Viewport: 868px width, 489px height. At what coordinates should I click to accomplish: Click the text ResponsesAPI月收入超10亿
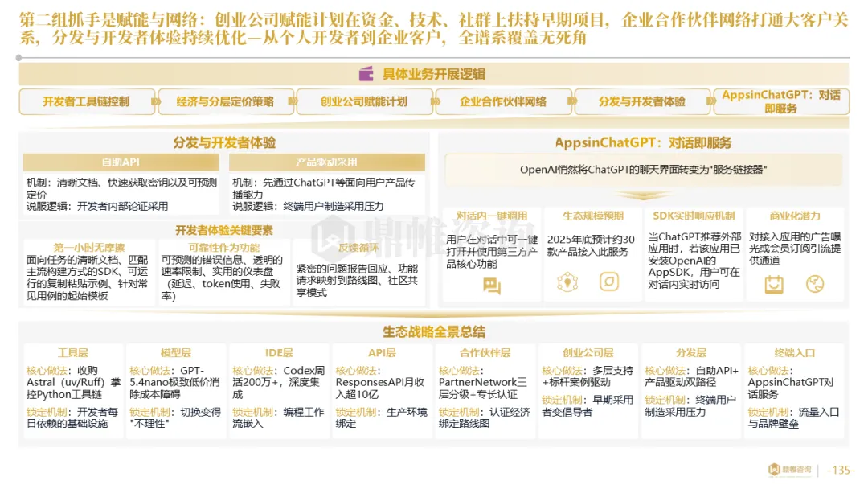[380, 388]
